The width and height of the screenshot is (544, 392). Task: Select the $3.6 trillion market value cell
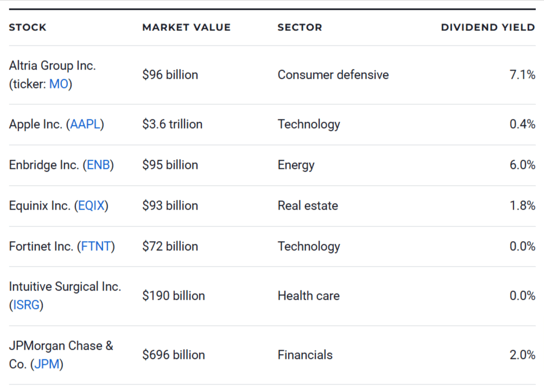click(x=172, y=124)
